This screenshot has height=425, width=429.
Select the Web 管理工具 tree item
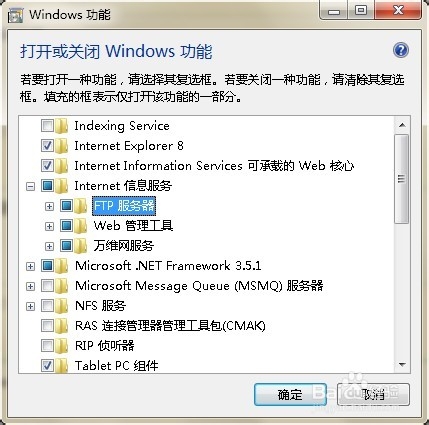click(133, 226)
